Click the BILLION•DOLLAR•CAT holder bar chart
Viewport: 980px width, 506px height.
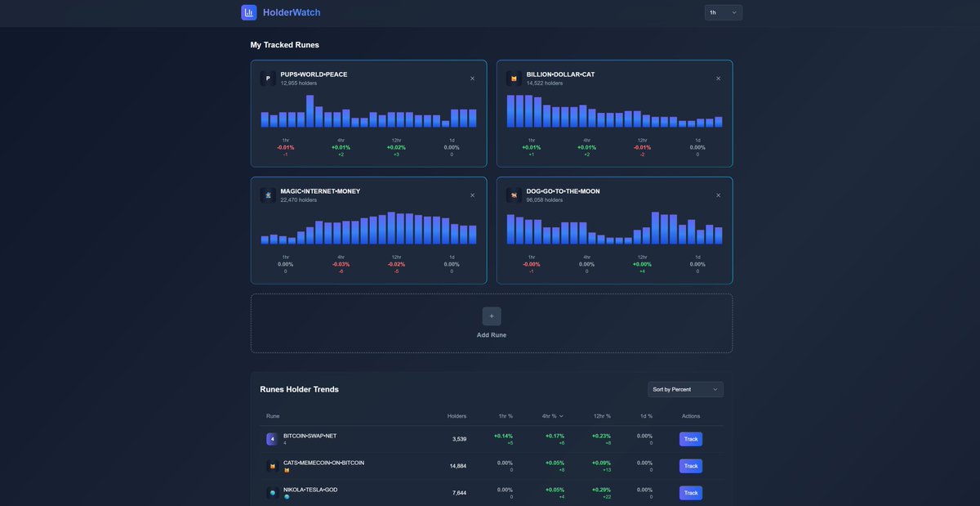pyautogui.click(x=614, y=111)
